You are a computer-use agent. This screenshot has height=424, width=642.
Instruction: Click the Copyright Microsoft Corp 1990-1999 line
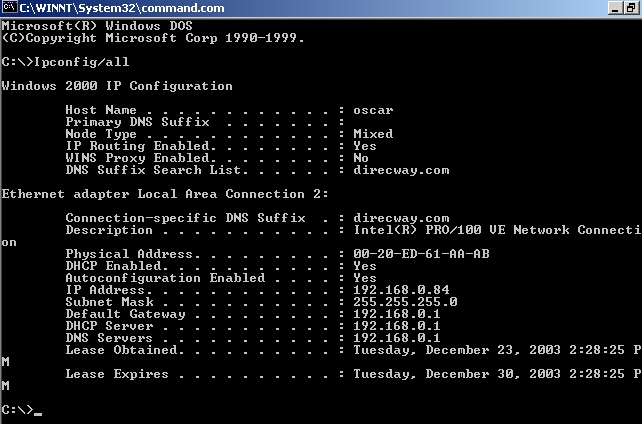(x=153, y=38)
